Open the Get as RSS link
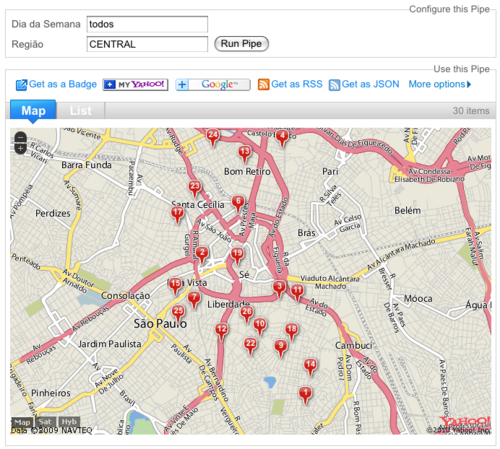The width and height of the screenshot is (500, 449). 297,84
